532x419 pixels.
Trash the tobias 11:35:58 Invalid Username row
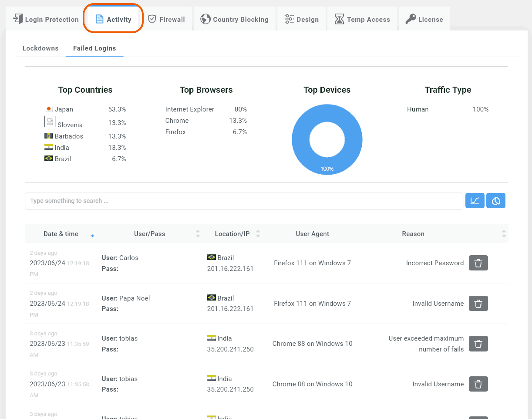pyautogui.click(x=478, y=384)
